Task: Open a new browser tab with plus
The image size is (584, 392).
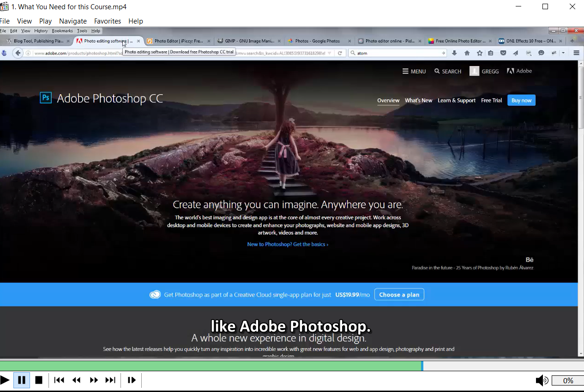Action: click(572, 41)
